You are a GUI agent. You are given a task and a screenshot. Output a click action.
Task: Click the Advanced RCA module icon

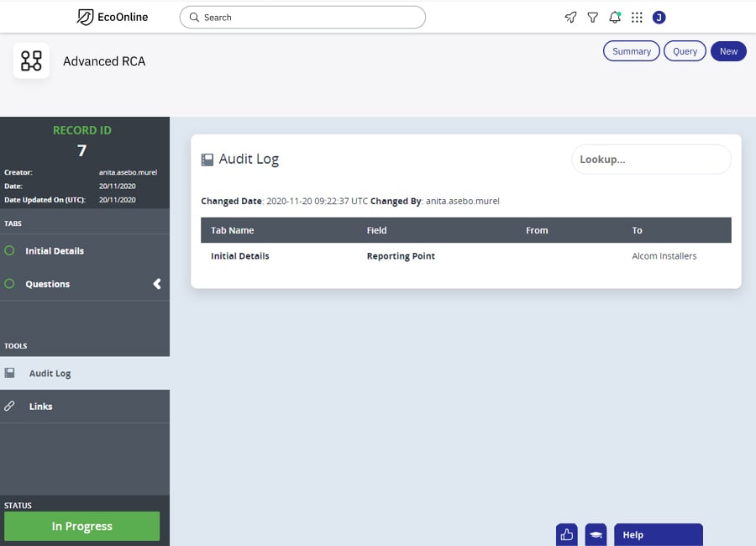(x=31, y=60)
